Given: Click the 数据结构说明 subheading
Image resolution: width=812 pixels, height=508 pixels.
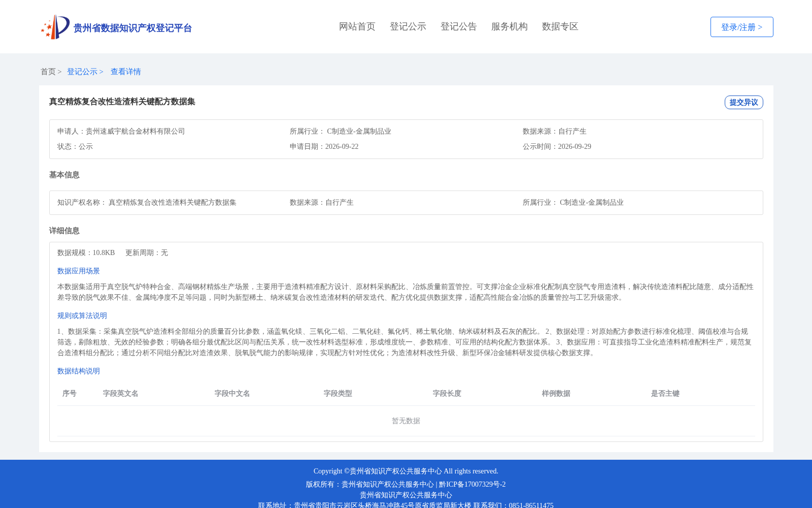Looking at the screenshot, I should click(x=79, y=371).
